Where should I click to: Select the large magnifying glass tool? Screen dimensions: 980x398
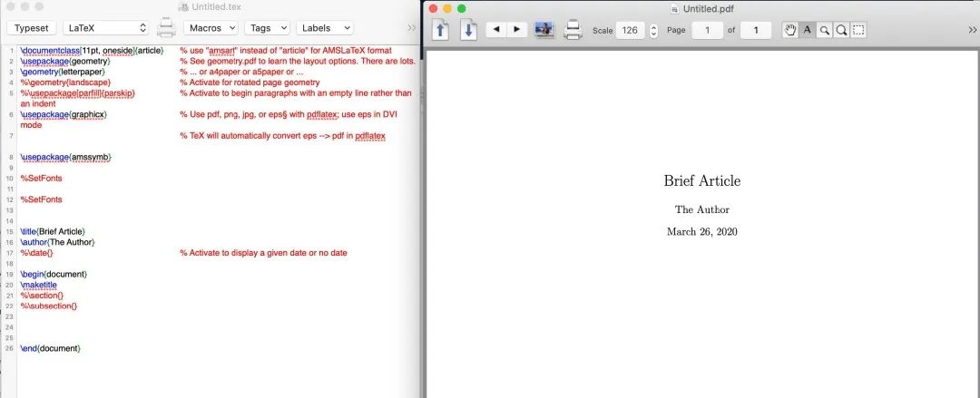pos(841,30)
